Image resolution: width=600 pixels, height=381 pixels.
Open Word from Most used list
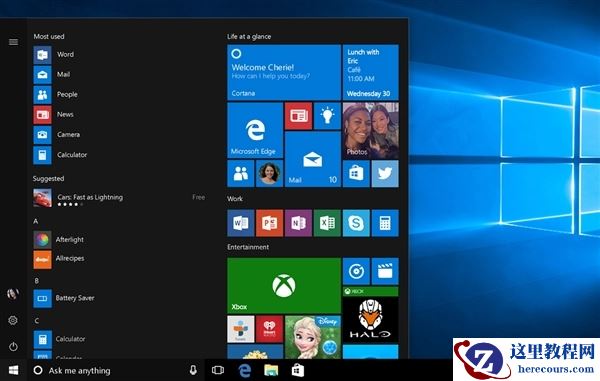[x=54, y=55]
